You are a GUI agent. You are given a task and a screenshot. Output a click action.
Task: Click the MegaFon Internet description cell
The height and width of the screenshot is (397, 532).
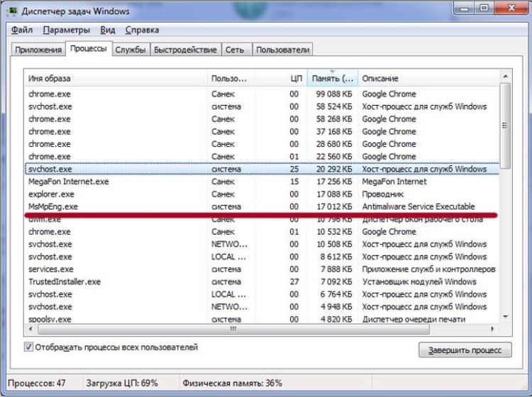coord(394,181)
